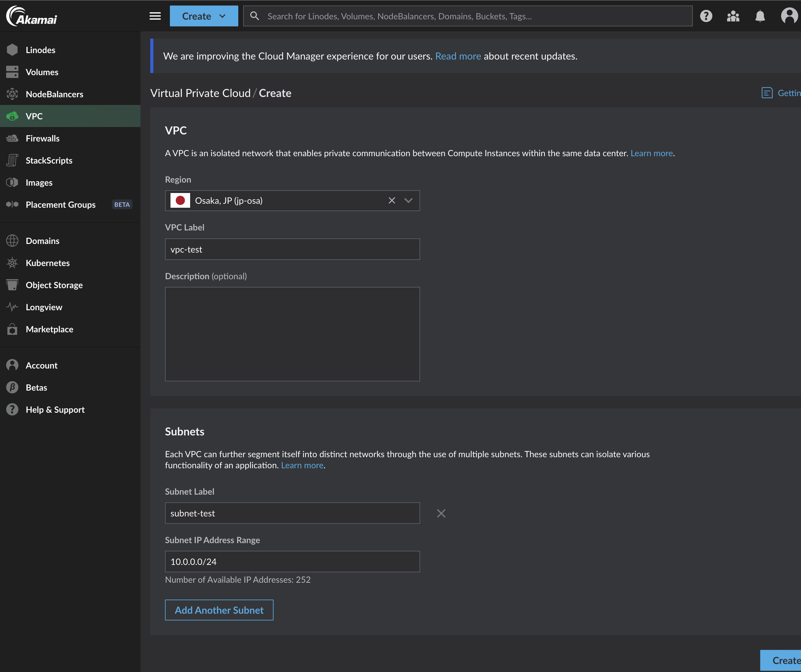The width and height of the screenshot is (801, 672).
Task: Click Add Another Subnet button
Action: 219,610
